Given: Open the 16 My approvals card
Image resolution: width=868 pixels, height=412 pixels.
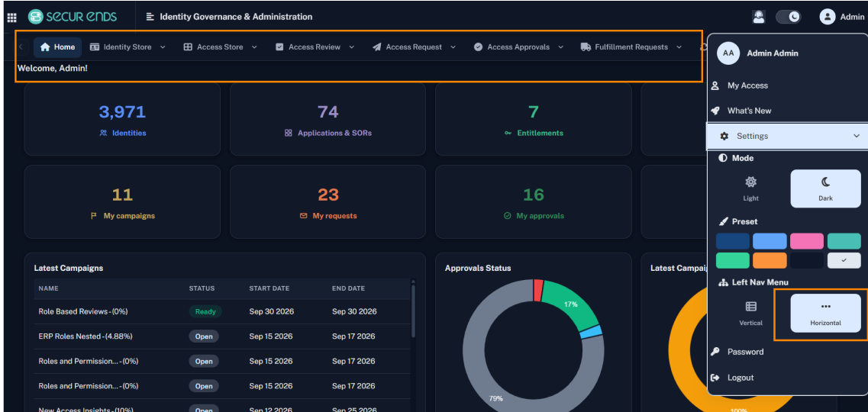Looking at the screenshot, I should click(x=533, y=202).
